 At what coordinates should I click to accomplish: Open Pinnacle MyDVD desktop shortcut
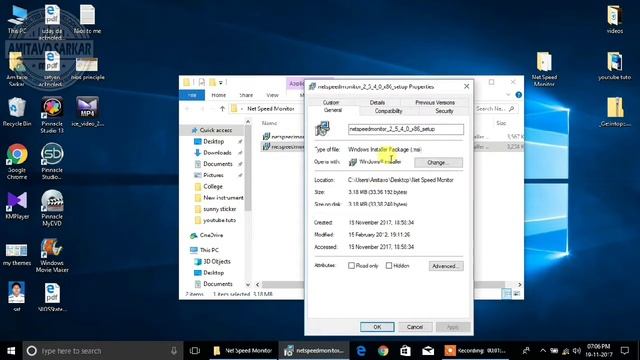pyautogui.click(x=52, y=208)
